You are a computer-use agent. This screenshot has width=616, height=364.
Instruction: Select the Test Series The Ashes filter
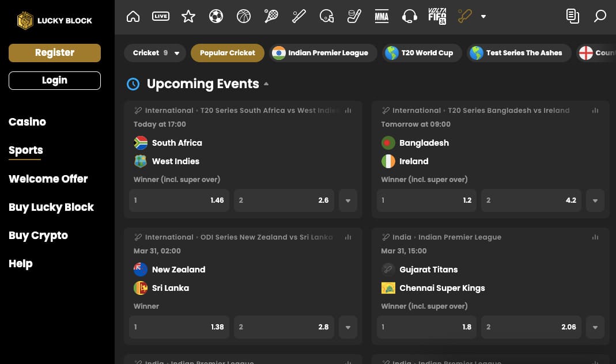pyautogui.click(x=519, y=53)
